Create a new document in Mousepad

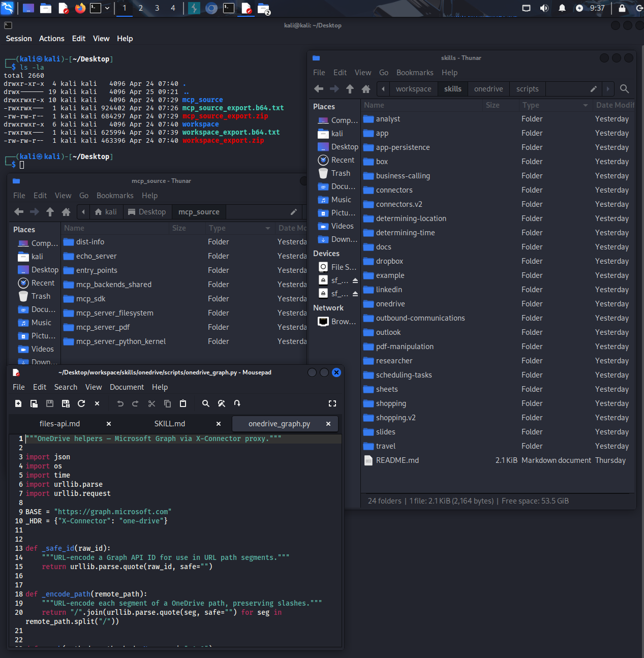click(x=18, y=403)
